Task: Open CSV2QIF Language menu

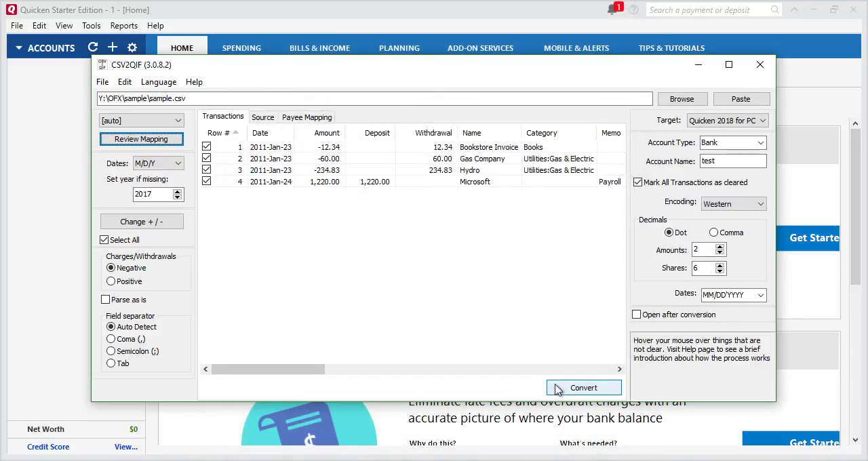Action: 159,81
